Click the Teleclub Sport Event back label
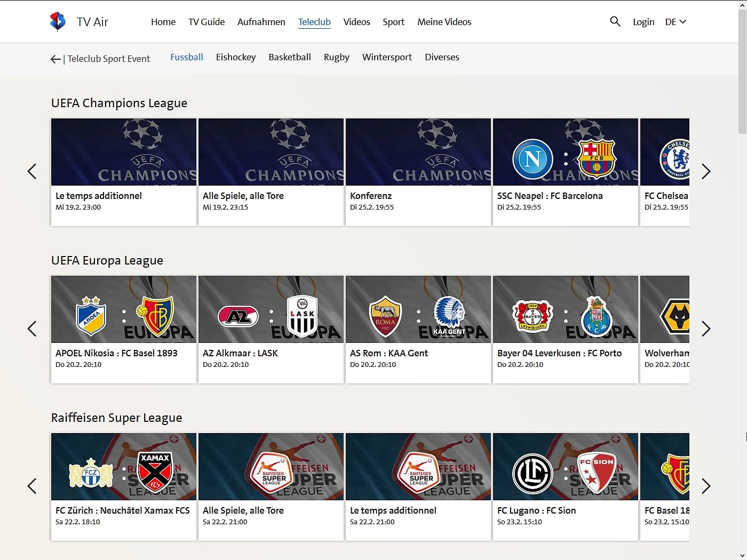This screenshot has height=560, width=747. (x=109, y=59)
